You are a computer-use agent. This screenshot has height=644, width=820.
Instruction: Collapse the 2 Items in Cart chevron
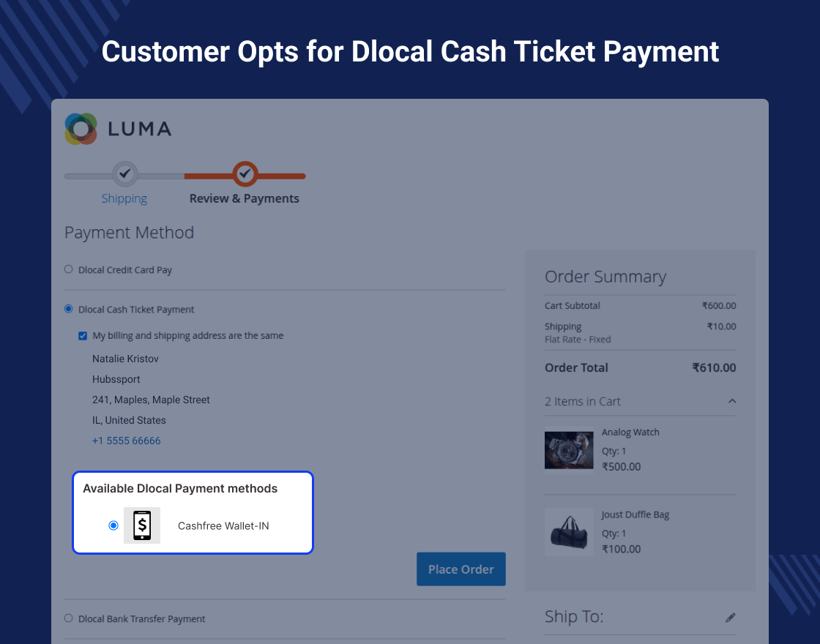pyautogui.click(x=732, y=401)
